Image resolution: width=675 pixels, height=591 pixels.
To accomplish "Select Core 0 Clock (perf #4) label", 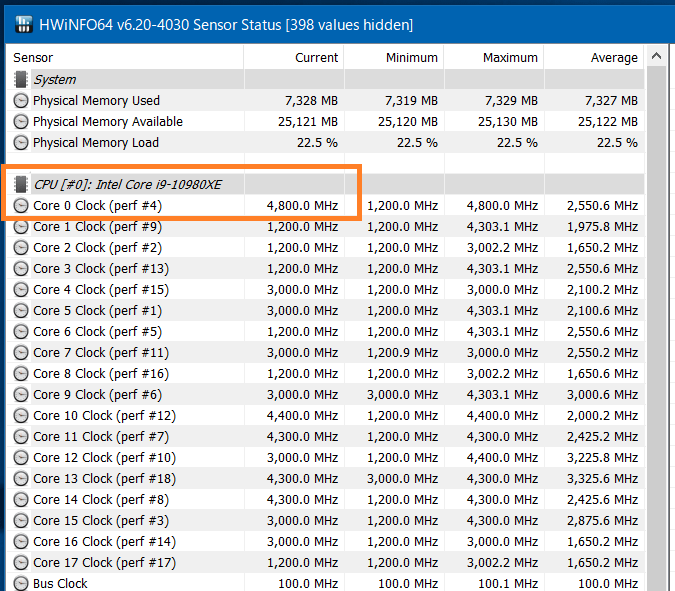I will click(x=98, y=205).
